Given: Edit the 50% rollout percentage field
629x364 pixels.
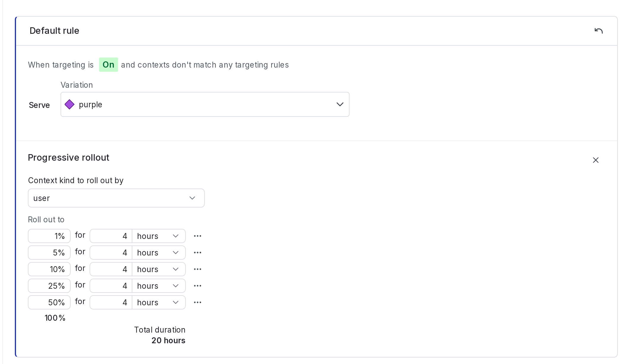Looking at the screenshot, I should tap(49, 302).
